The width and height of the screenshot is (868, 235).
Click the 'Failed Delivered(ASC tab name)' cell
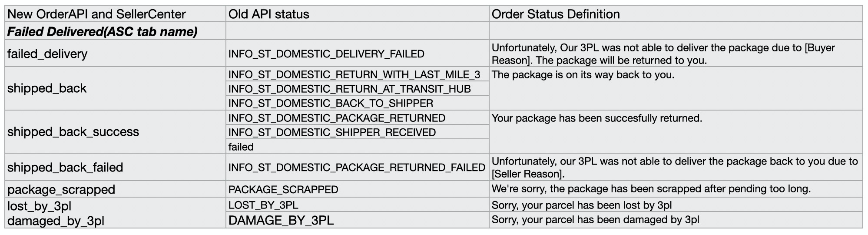[x=116, y=31]
